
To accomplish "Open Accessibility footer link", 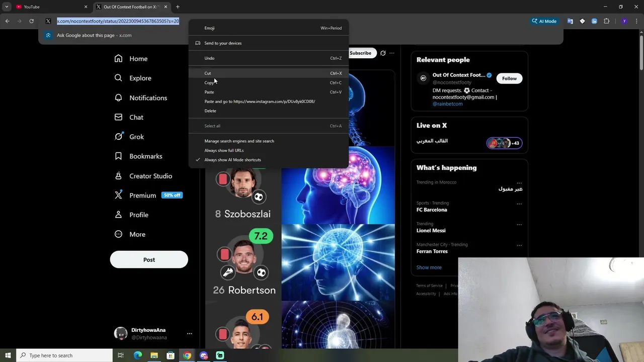I will coord(426,294).
